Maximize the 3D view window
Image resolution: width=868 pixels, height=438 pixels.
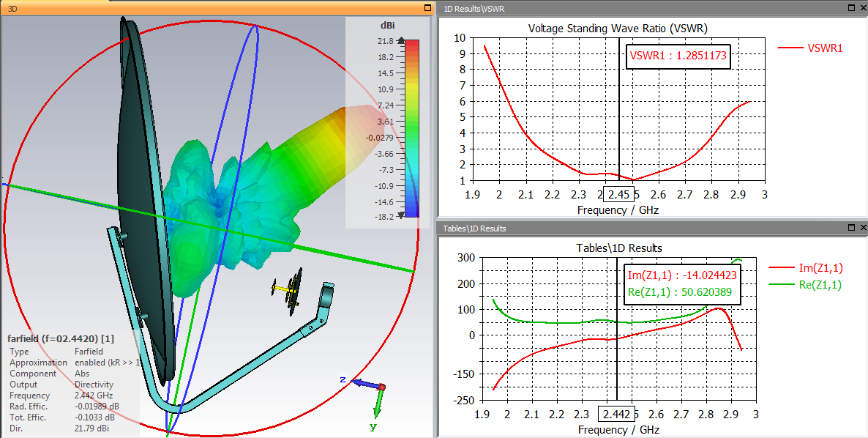tap(427, 8)
